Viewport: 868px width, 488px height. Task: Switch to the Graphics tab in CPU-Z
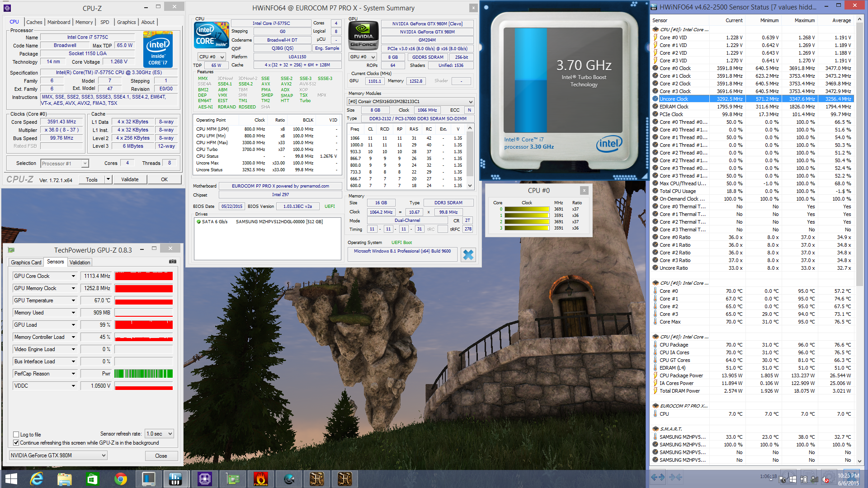[x=126, y=22]
